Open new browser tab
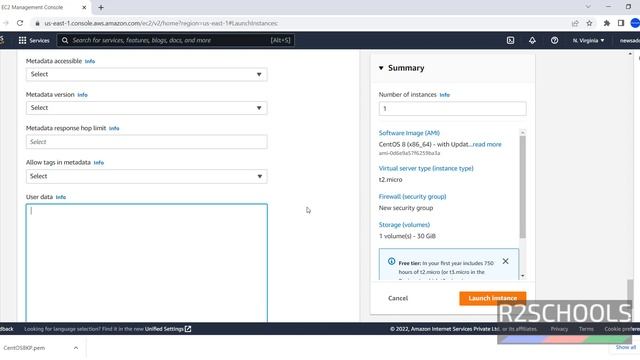 pyautogui.click(x=101, y=7)
